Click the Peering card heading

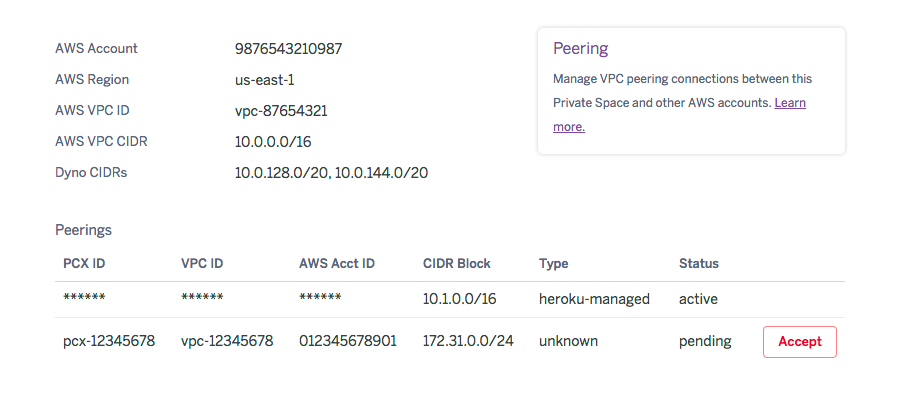(580, 48)
